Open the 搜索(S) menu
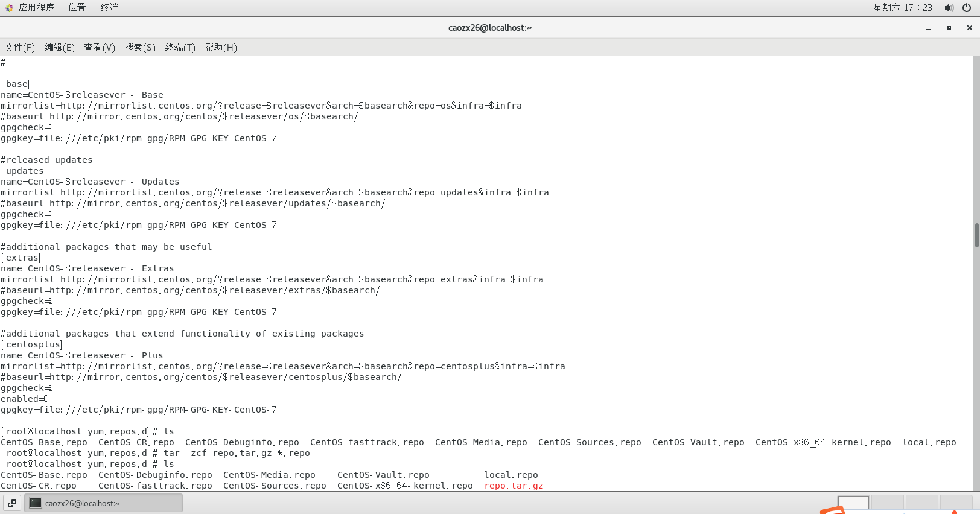Image resolution: width=980 pixels, height=514 pixels. 140,47
